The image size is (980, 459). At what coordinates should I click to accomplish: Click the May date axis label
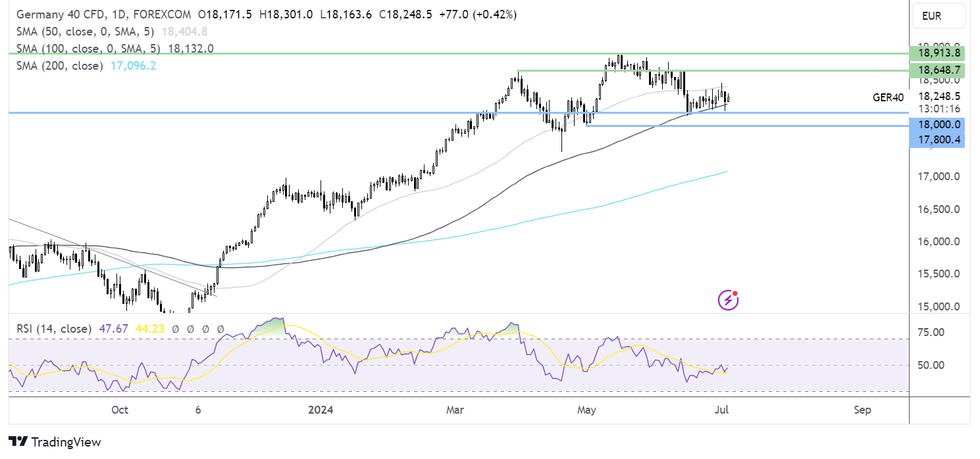tap(586, 410)
